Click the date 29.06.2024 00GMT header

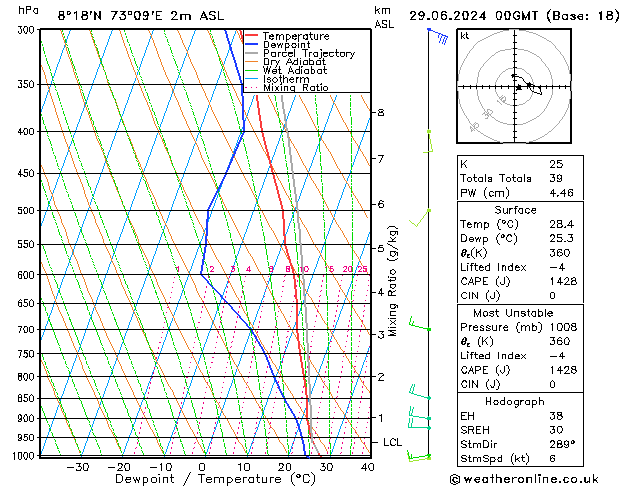coord(473,16)
